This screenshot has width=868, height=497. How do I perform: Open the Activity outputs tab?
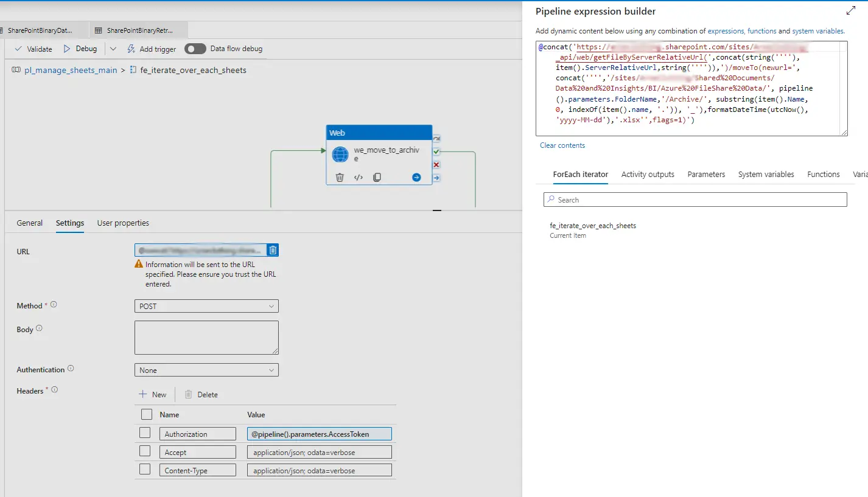pos(648,175)
